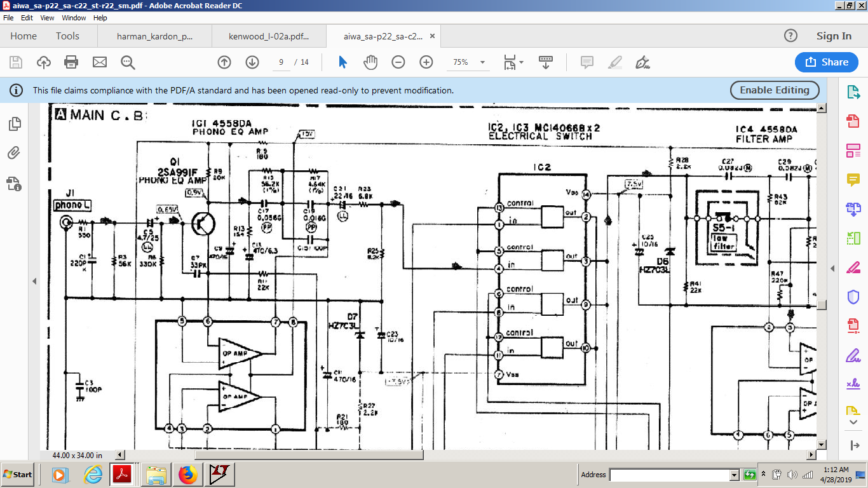This screenshot has width=868, height=488.
Task: Open Protect shield tool in right pane
Action: 853,297
